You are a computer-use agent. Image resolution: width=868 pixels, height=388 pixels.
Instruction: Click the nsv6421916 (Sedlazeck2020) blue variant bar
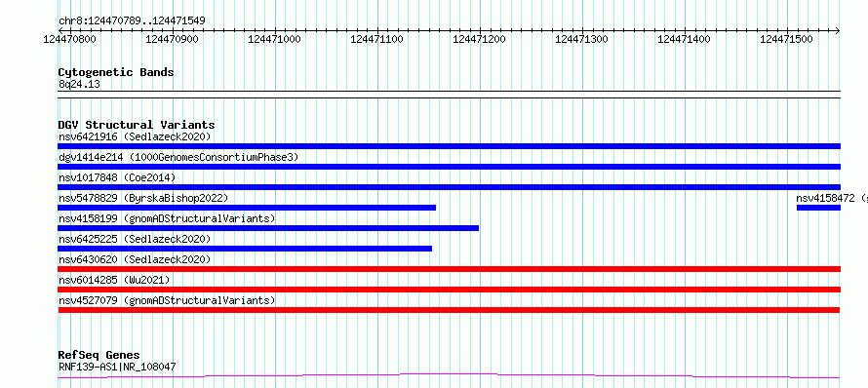pyautogui.click(x=449, y=146)
